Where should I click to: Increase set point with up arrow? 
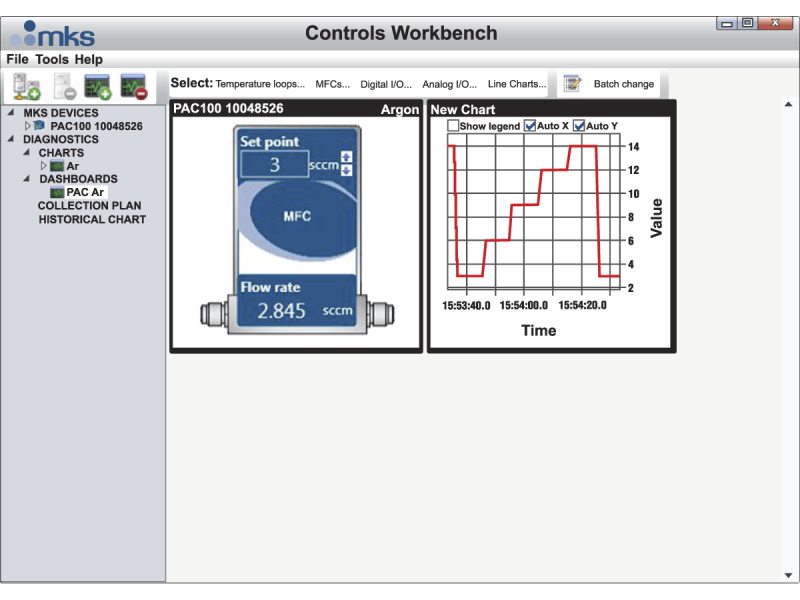pyautogui.click(x=346, y=156)
